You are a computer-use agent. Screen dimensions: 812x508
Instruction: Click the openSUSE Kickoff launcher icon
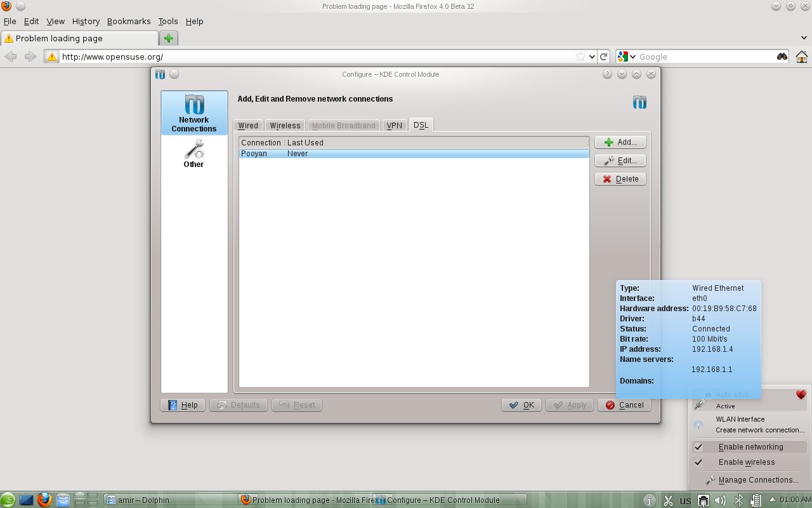(8, 500)
